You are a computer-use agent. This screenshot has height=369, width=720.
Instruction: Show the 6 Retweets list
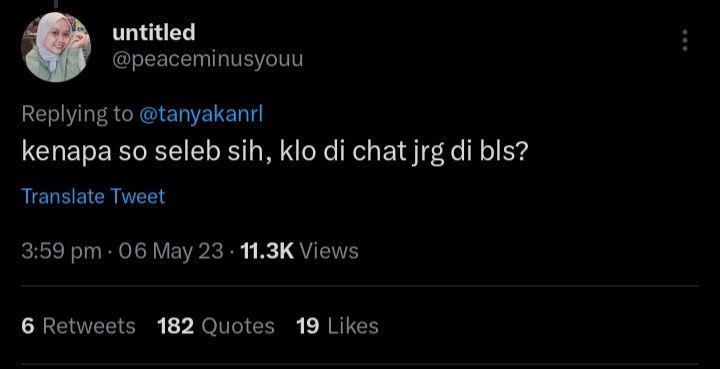coord(79,326)
